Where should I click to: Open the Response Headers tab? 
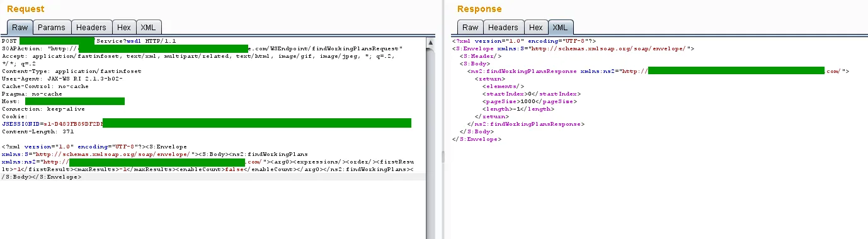[x=503, y=28]
